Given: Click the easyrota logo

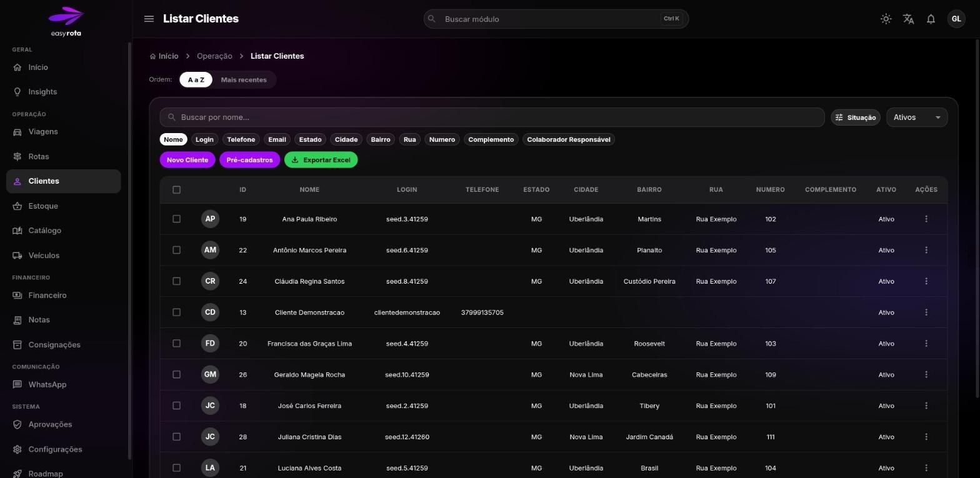Looking at the screenshot, I should (66, 22).
